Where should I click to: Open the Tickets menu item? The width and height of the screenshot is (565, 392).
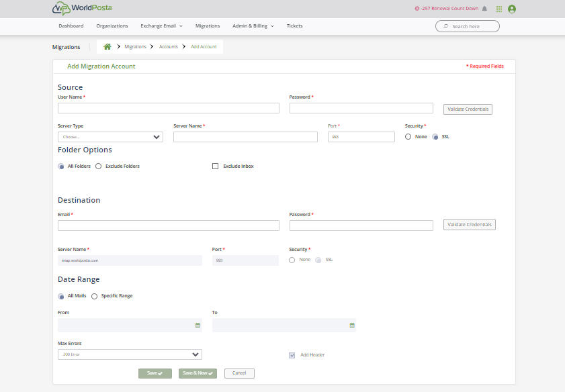294,26
